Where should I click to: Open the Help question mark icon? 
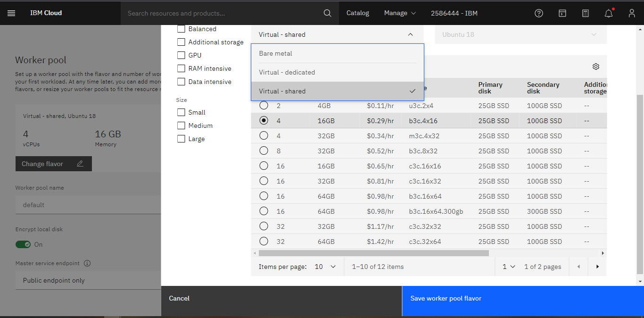(539, 13)
